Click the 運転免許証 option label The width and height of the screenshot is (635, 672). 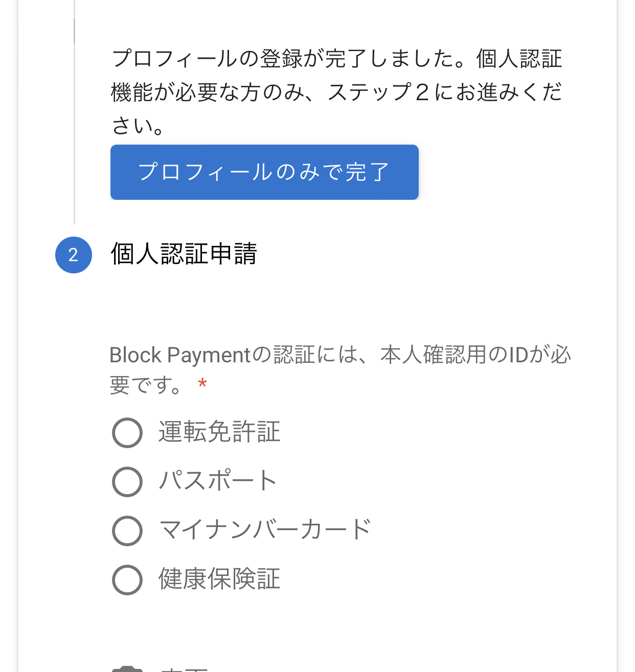(x=219, y=432)
